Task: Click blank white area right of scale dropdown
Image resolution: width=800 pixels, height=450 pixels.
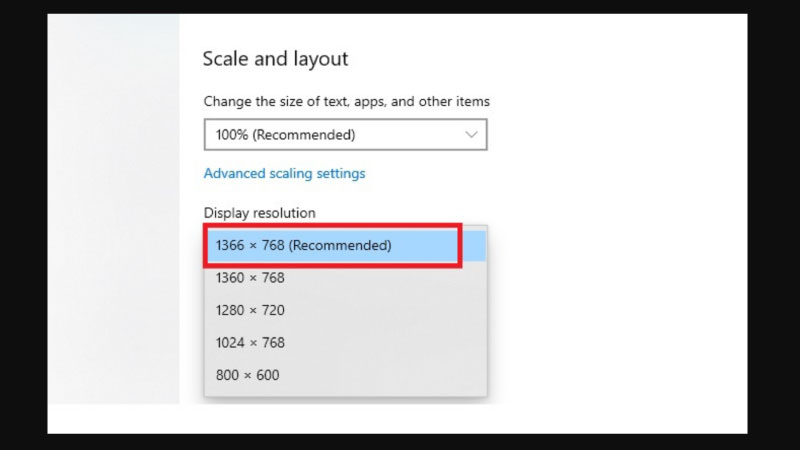Action: 610,134
